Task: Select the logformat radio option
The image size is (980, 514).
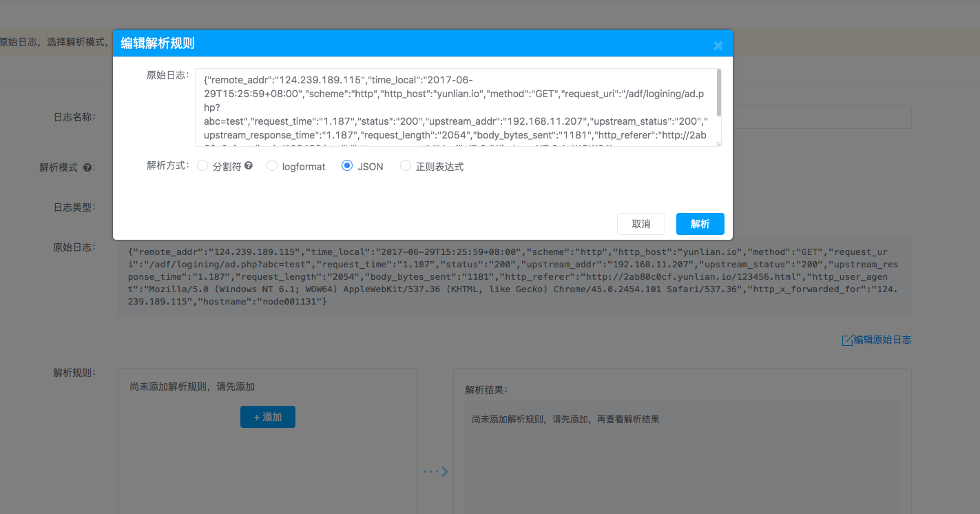Action: click(x=272, y=166)
